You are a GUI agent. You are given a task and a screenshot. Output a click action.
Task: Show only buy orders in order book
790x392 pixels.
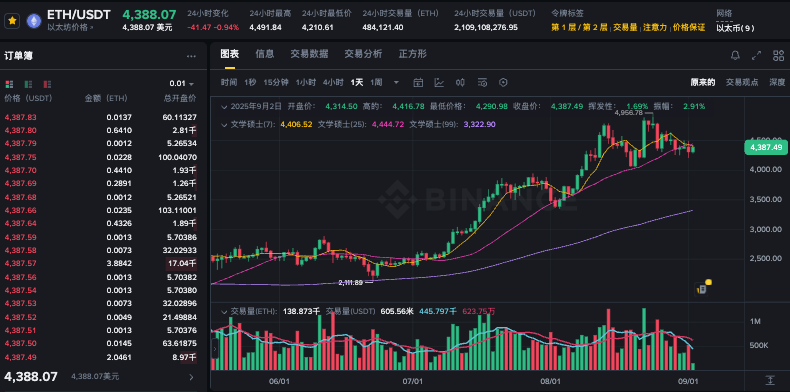click(x=28, y=84)
